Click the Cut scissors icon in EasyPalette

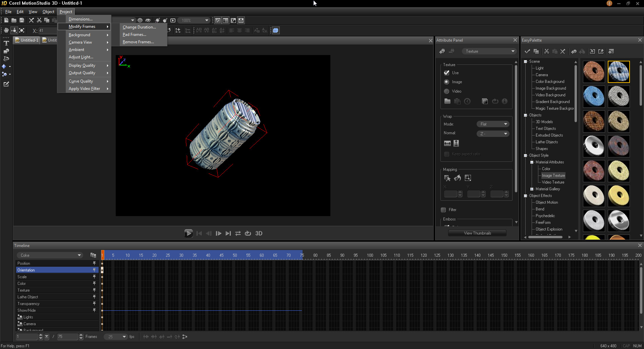[x=547, y=51]
